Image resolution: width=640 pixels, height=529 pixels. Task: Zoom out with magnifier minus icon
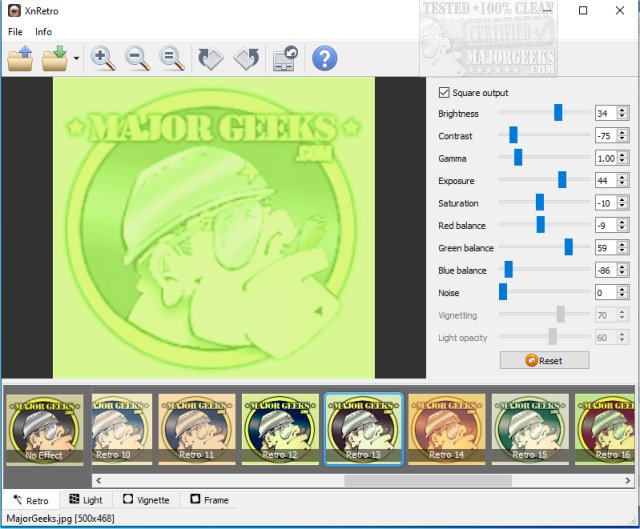137,58
